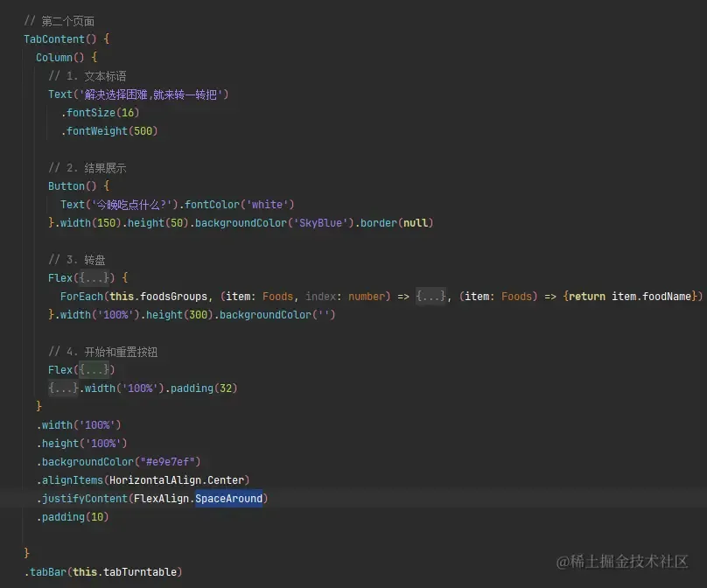
Task: Click the "#e9e7ef" background color value
Action: pyautogui.click(x=167, y=462)
